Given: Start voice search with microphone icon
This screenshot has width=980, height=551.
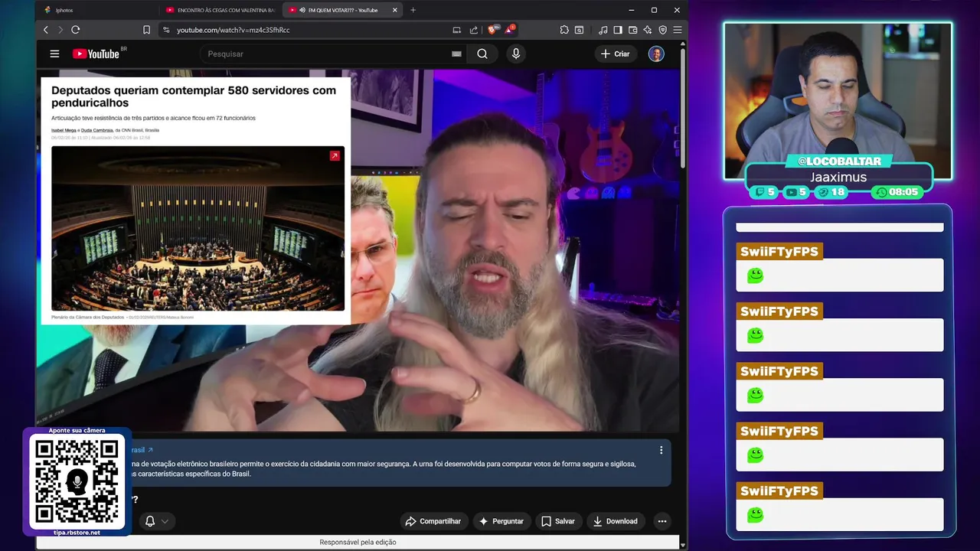Looking at the screenshot, I should (516, 54).
